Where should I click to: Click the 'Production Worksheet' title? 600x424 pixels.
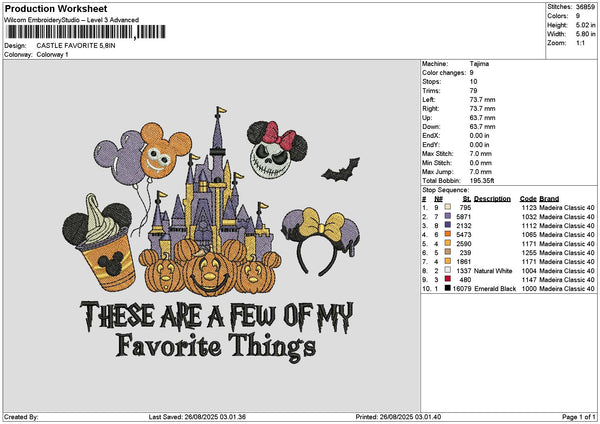(x=56, y=9)
